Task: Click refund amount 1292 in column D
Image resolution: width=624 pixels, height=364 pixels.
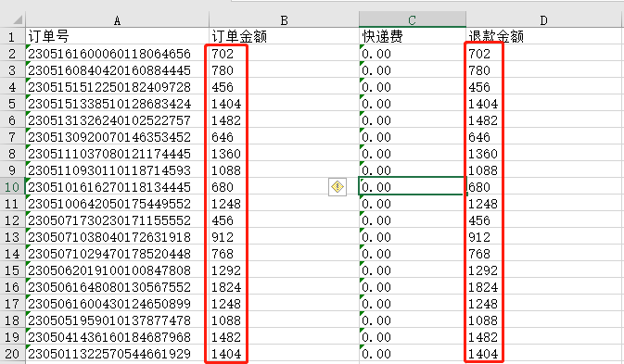Action: tap(543, 270)
